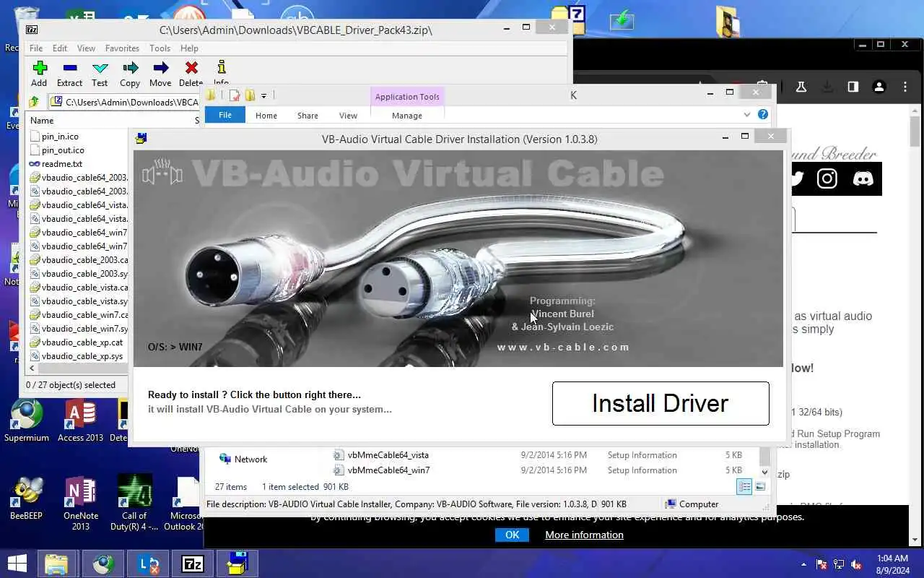The height and width of the screenshot is (578, 924).
Task: Click the 7-Zip horizontal scrollbar left arrow
Action: (x=31, y=368)
